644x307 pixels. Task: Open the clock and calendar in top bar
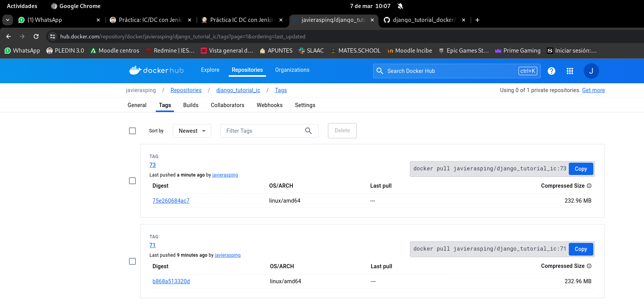370,6
